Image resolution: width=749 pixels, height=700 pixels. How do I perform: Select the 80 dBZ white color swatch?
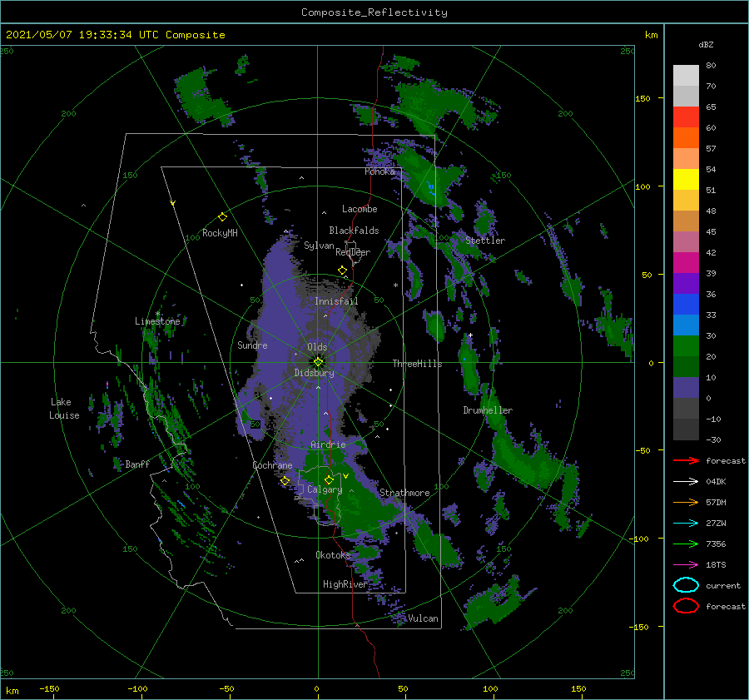click(x=686, y=75)
